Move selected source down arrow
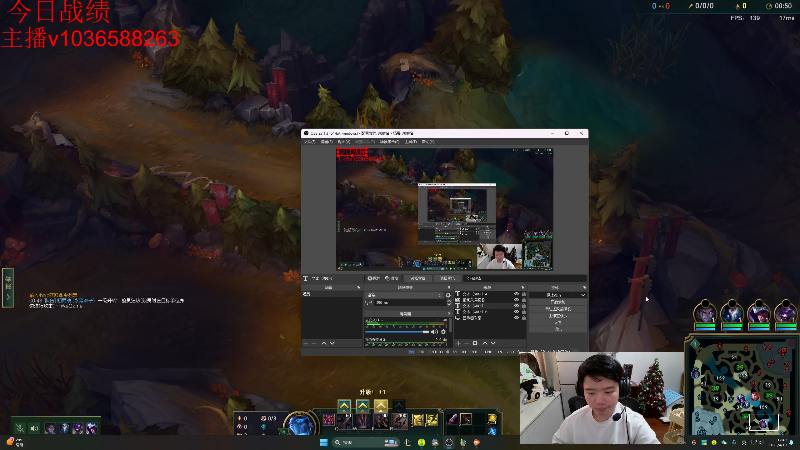The image size is (800, 450). point(493,343)
